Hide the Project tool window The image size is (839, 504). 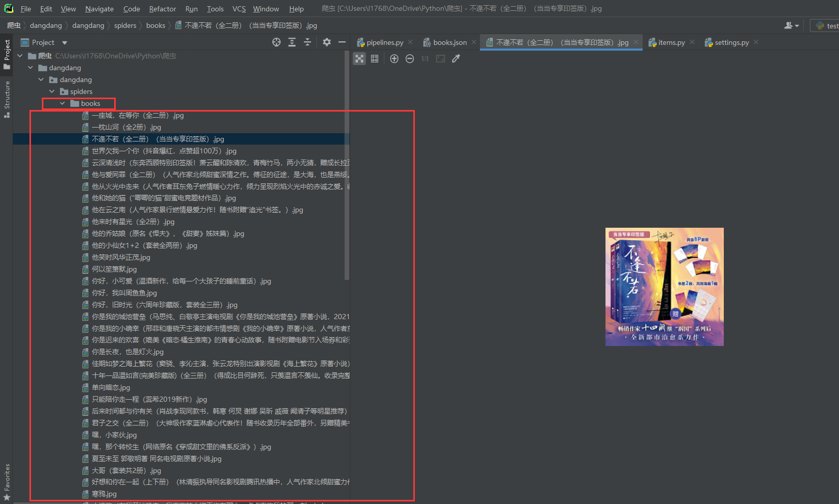point(342,42)
